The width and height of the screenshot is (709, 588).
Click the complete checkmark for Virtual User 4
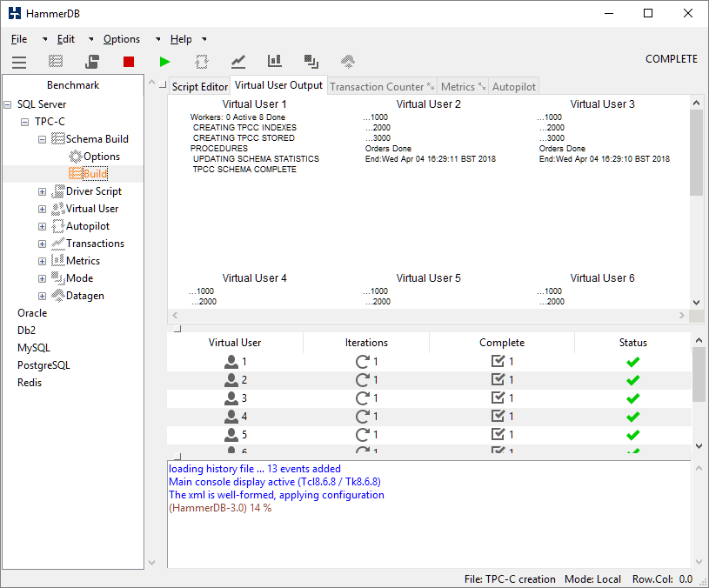498,416
